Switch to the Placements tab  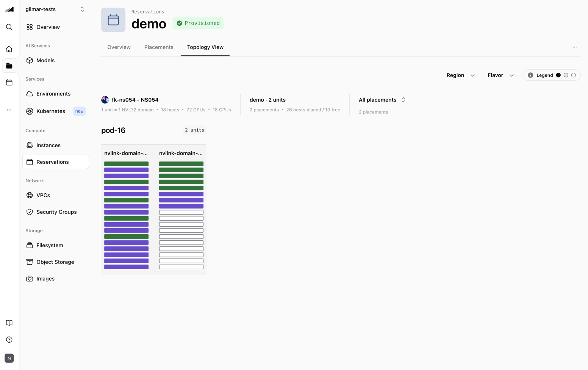tap(159, 47)
